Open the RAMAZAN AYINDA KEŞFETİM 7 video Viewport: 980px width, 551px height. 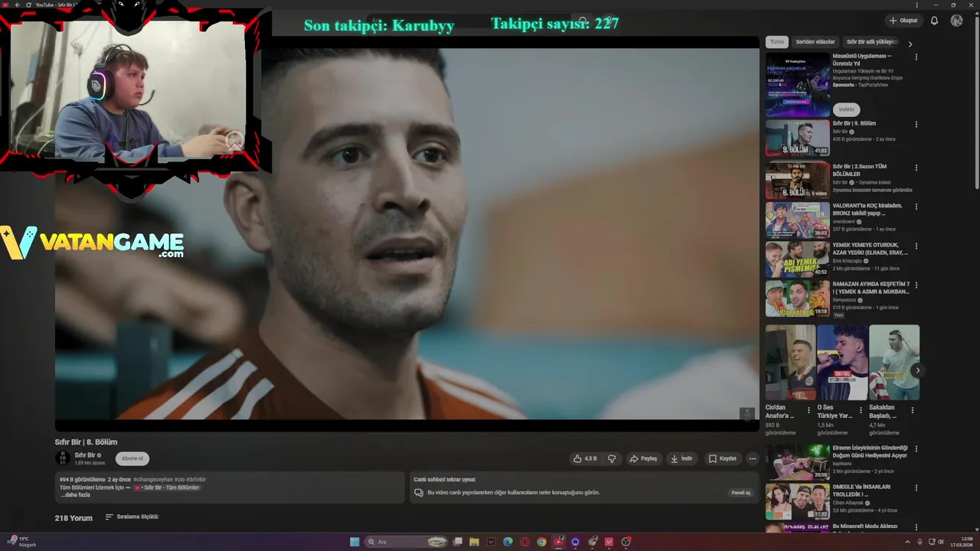(798, 298)
